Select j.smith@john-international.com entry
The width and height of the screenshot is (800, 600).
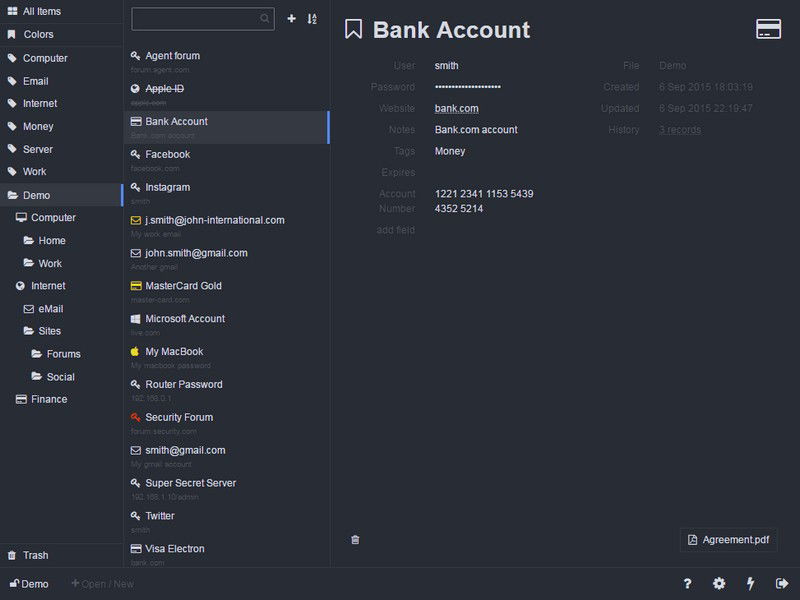coord(227,226)
